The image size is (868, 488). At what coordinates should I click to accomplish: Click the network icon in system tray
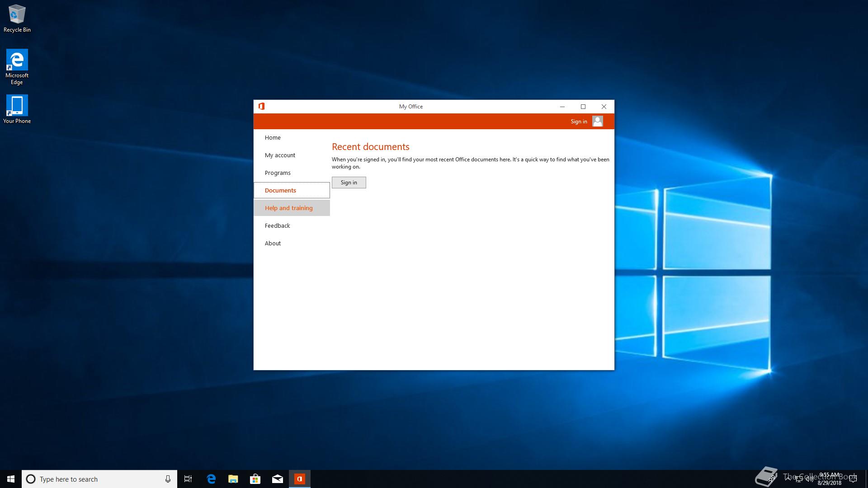tap(798, 479)
